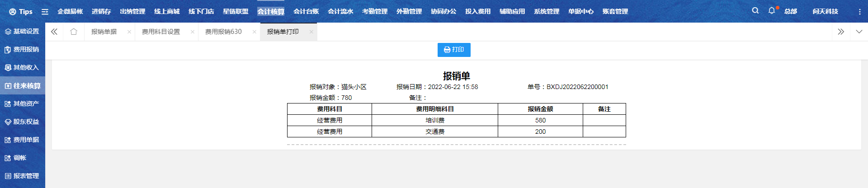This screenshot has height=188, width=868.
Task: Select the 会计核算 top menu
Action: point(271,12)
